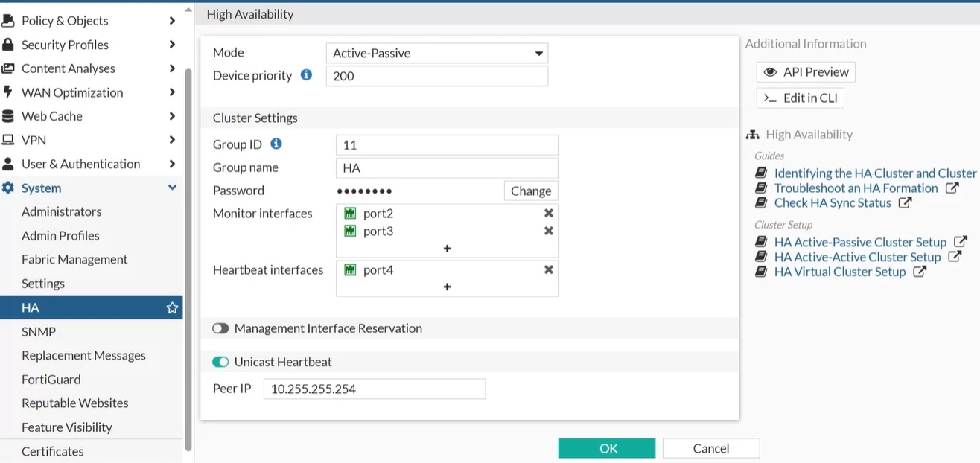Open Troubleshoot an HA Formation link

pos(856,188)
